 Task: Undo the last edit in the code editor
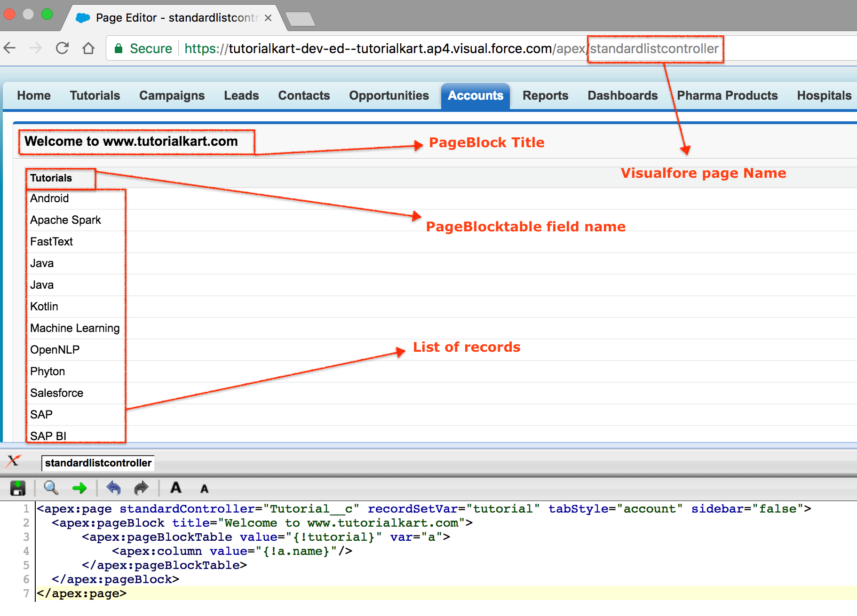tap(114, 488)
